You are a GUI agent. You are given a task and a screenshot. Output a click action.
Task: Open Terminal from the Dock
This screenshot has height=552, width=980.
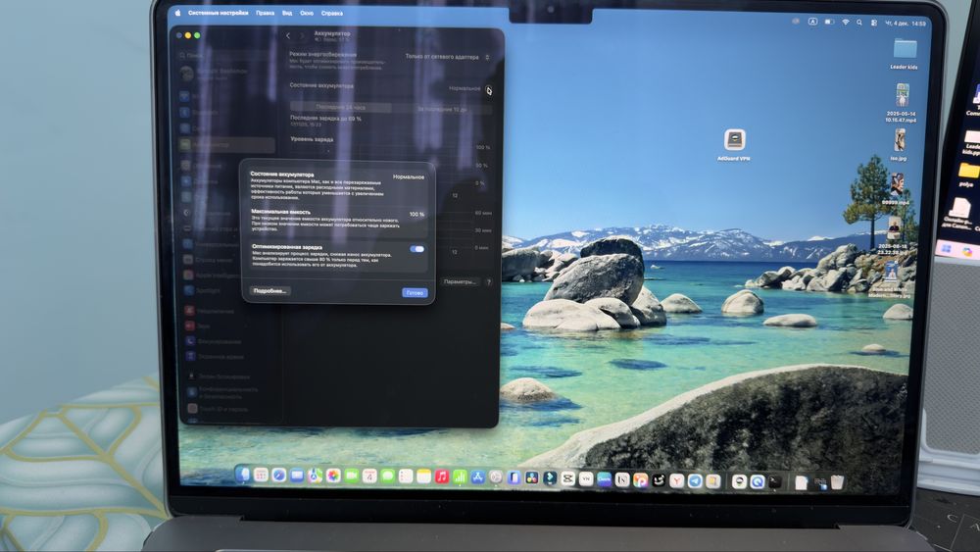(775, 482)
